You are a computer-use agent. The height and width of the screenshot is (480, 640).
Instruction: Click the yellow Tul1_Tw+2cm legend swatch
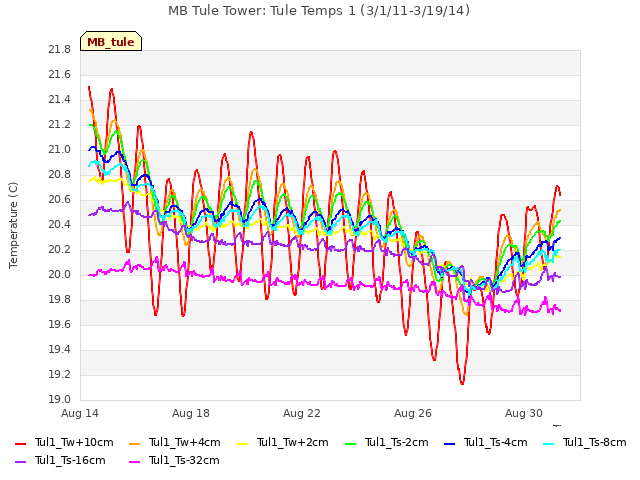(x=242, y=443)
